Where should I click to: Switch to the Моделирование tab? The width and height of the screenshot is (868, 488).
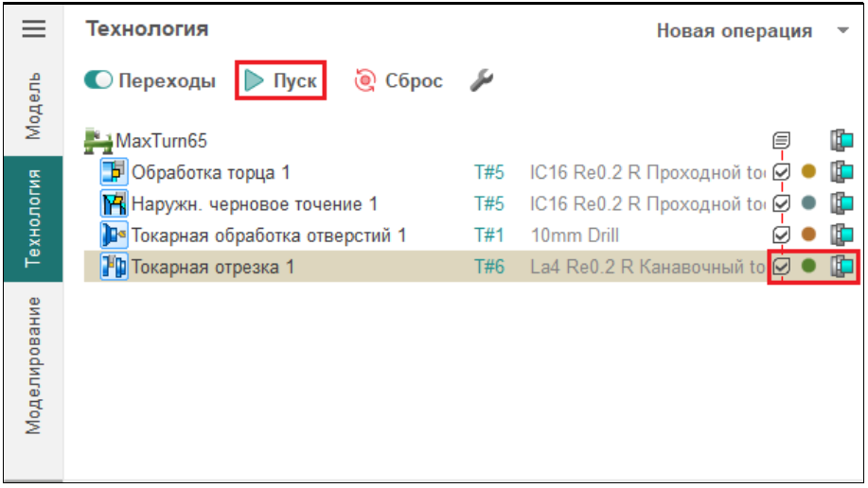coord(33,365)
